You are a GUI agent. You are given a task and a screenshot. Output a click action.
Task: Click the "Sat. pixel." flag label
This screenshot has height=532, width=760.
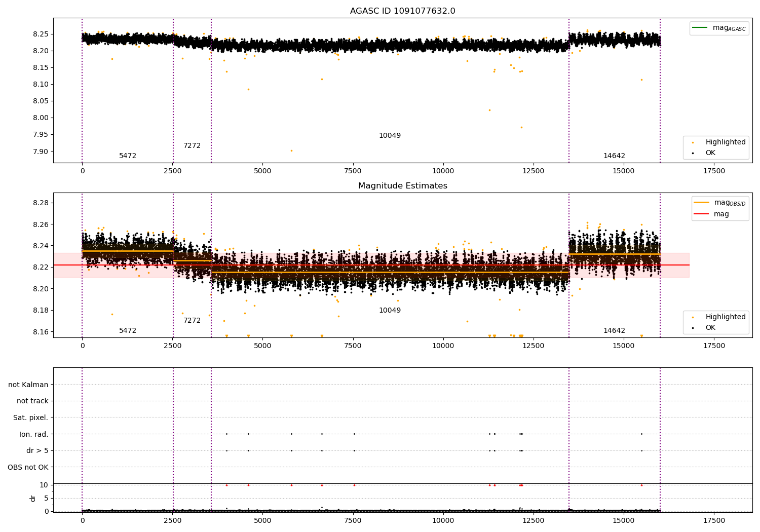31,418
